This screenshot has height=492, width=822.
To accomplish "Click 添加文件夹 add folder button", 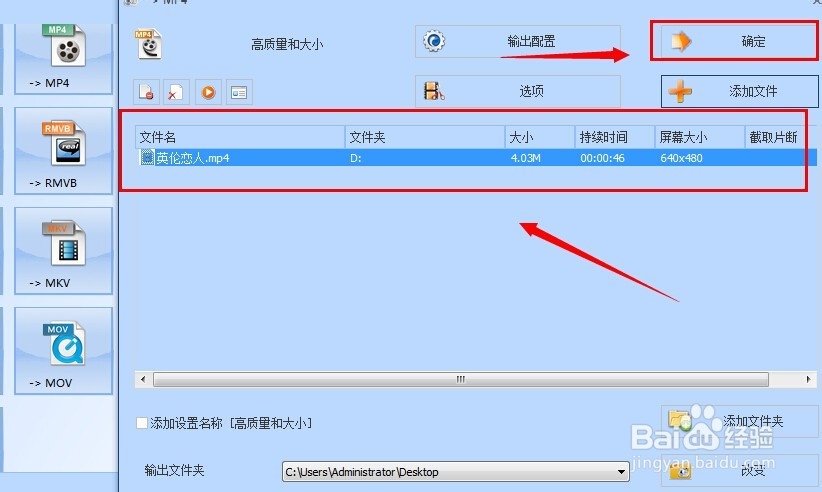I will point(739,421).
